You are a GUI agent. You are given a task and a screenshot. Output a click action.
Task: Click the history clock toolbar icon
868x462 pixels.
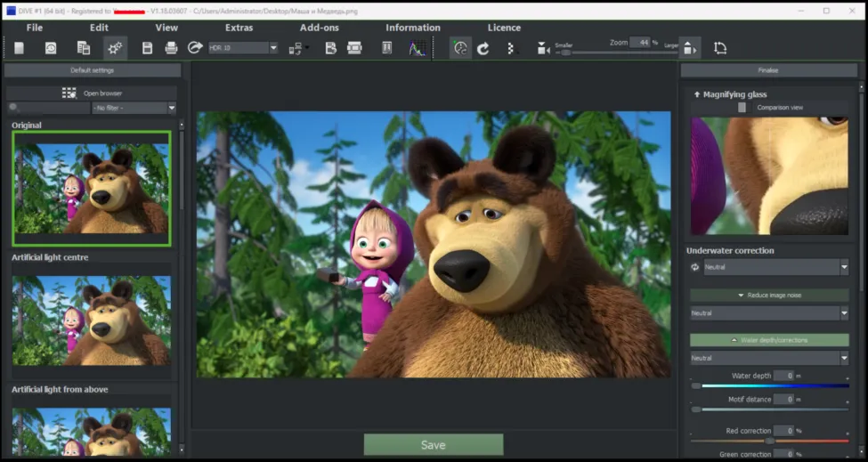click(x=51, y=48)
